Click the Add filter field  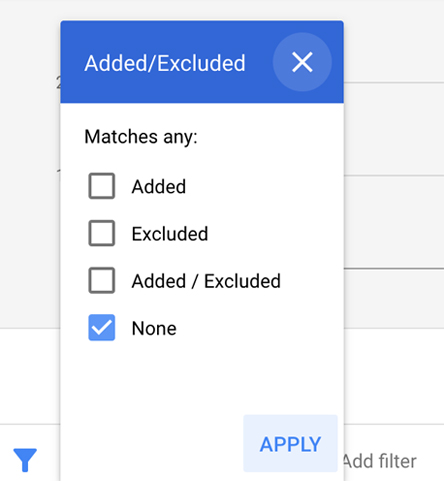coord(380,461)
